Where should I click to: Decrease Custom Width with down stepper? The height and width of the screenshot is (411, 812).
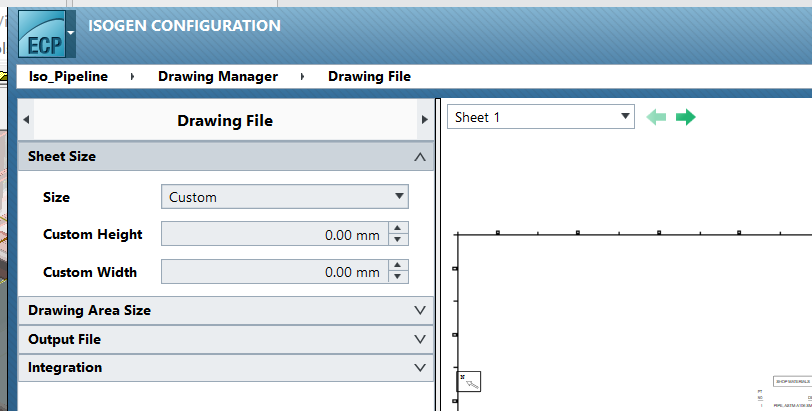[398, 277]
